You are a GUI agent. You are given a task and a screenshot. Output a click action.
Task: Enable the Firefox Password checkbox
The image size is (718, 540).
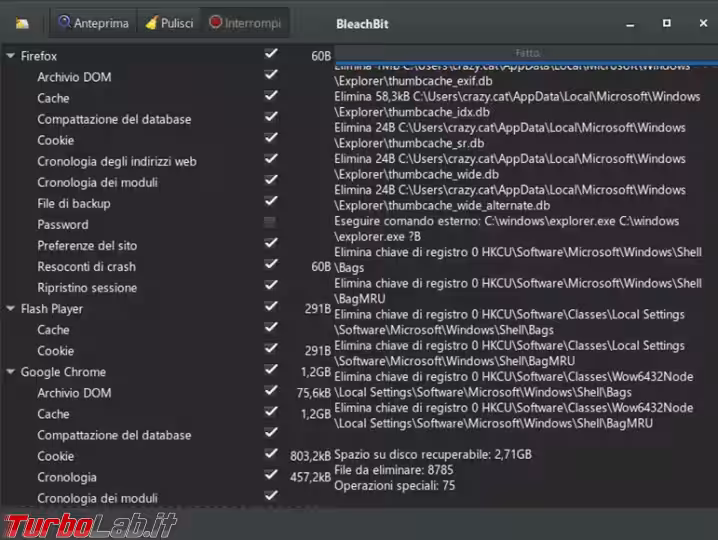click(x=270, y=222)
